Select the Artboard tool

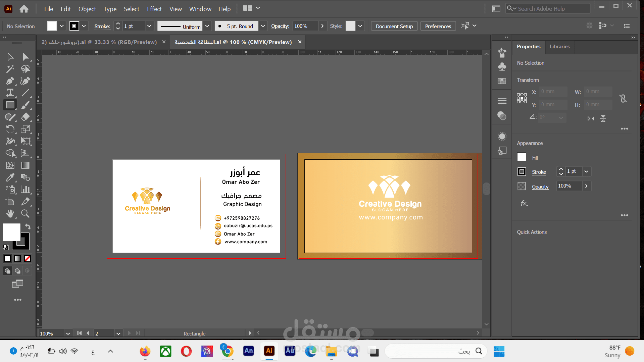point(10,202)
